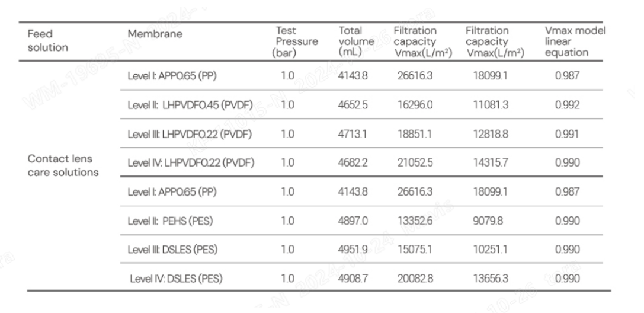This screenshot has height=313, width=644.
Task: Select the Membrane column header
Action: pyautogui.click(x=155, y=34)
